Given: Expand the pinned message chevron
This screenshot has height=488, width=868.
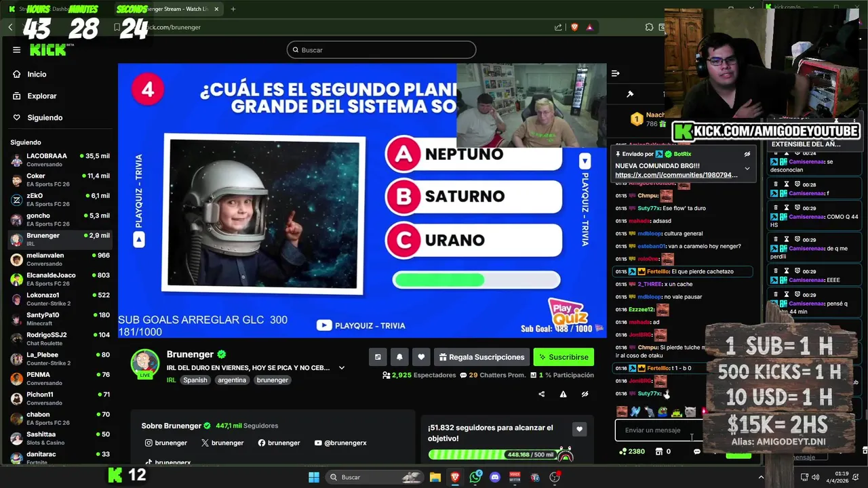Looking at the screenshot, I should 747,169.
